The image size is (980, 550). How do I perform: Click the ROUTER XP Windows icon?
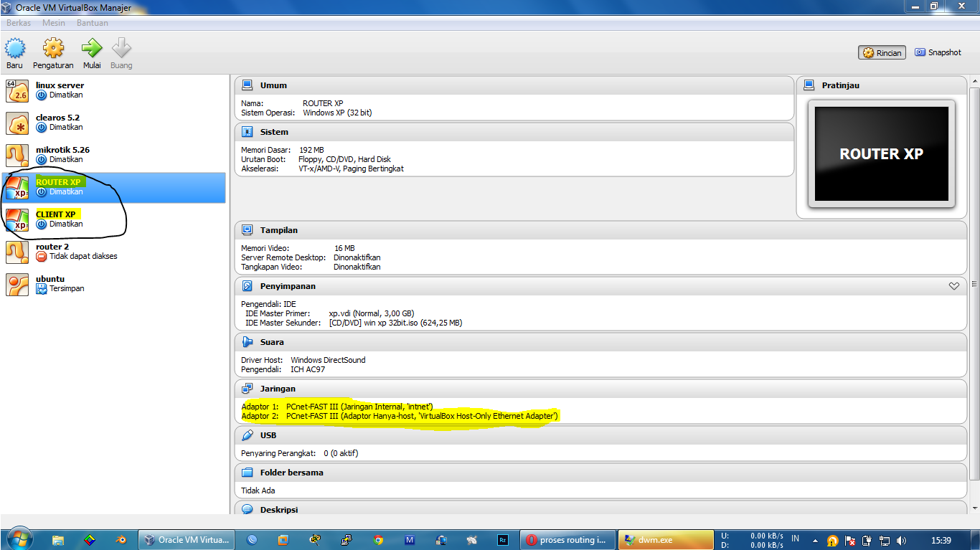(x=17, y=188)
